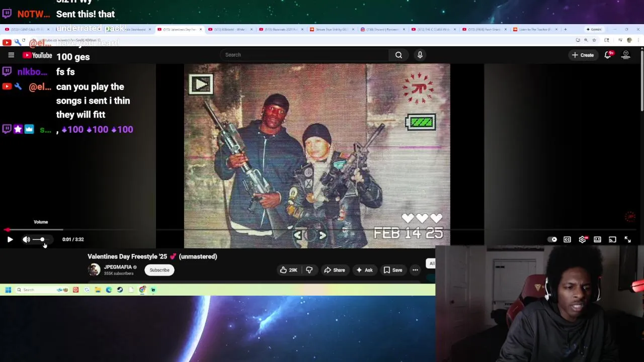Viewport: 644px width, 362px height.
Task: Switch to the Discord browser tab
Action: [x=382, y=29]
